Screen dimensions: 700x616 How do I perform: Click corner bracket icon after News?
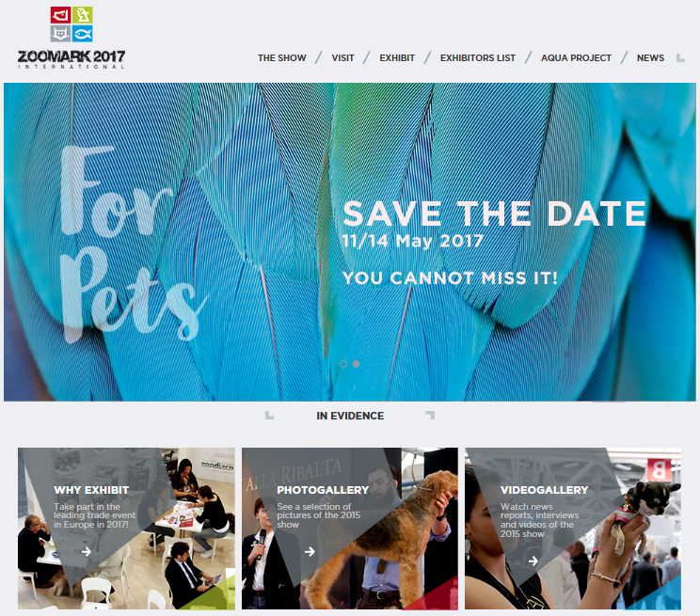[x=680, y=58]
